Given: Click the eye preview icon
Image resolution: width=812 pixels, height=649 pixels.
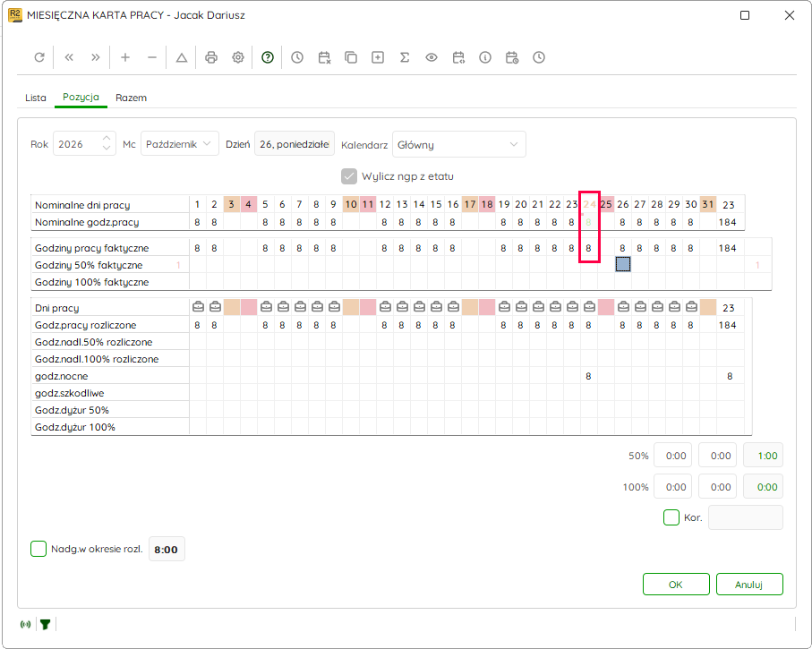Looking at the screenshot, I should click(x=432, y=57).
